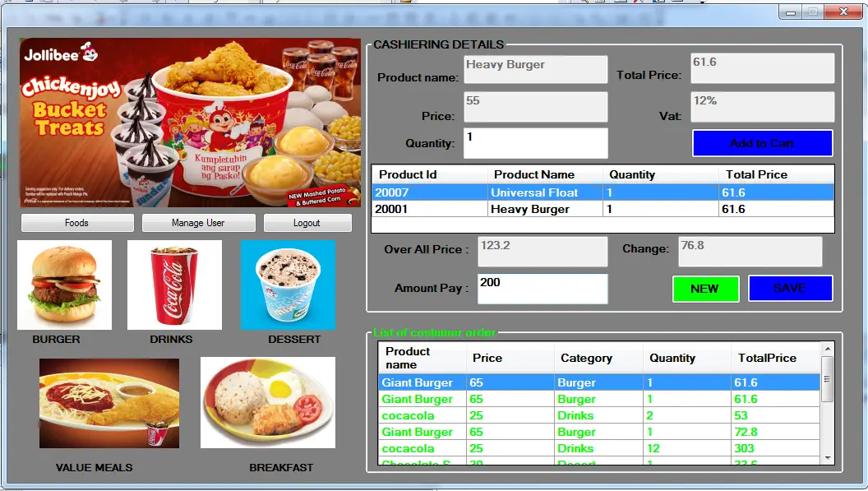Select the highlighted Giant Burger order row
Viewport: 868px width, 491px height.
click(x=599, y=382)
